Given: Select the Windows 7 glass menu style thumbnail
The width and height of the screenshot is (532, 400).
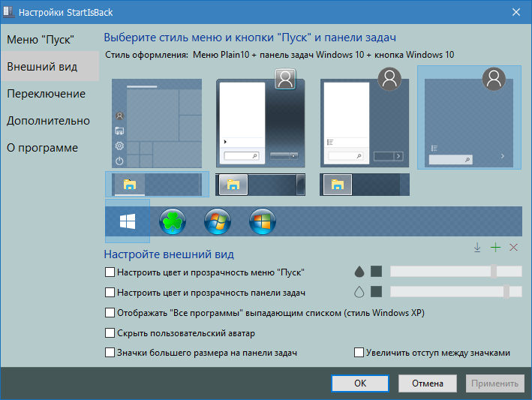Looking at the screenshot, I should [260, 119].
